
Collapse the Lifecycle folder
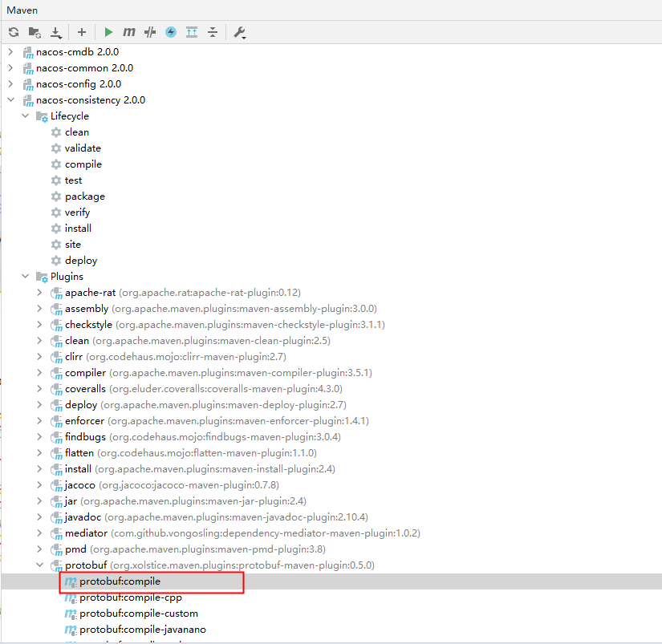tap(26, 116)
